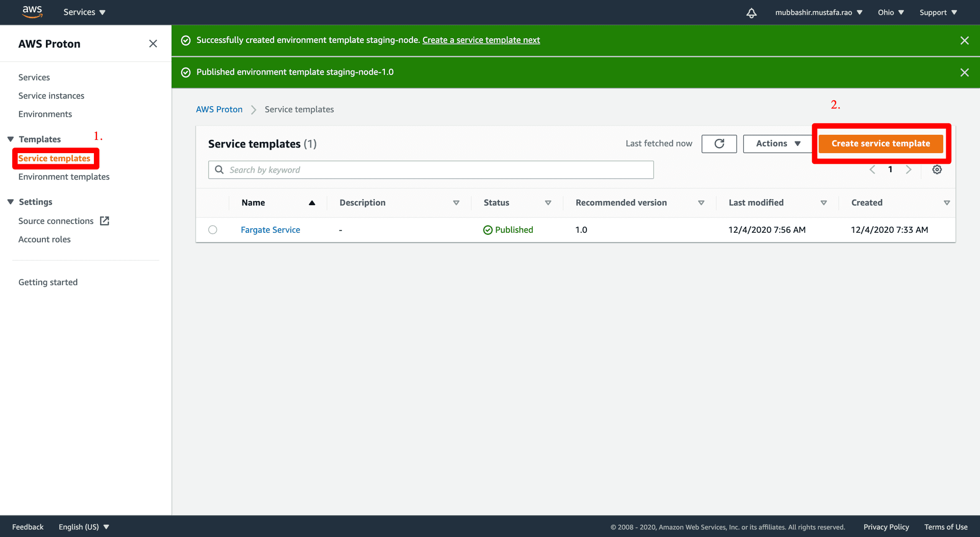Image resolution: width=980 pixels, height=537 pixels.
Task: Sort by Created column arrow
Action: pos(947,203)
